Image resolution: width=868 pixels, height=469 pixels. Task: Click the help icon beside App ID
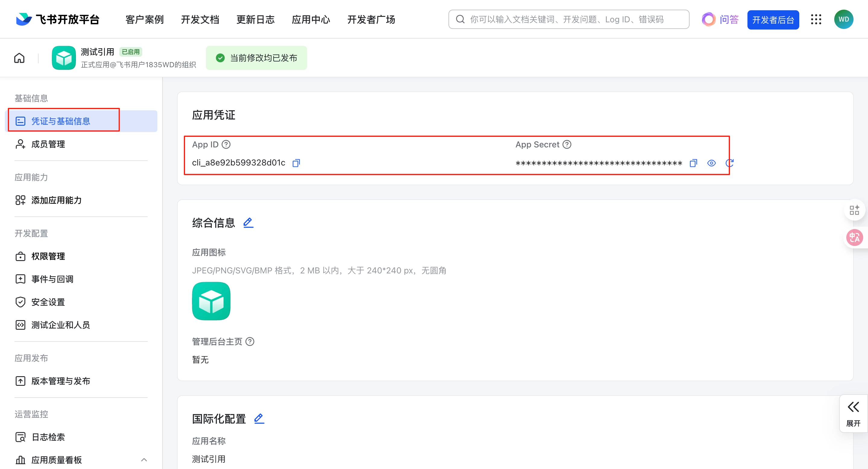[226, 145]
